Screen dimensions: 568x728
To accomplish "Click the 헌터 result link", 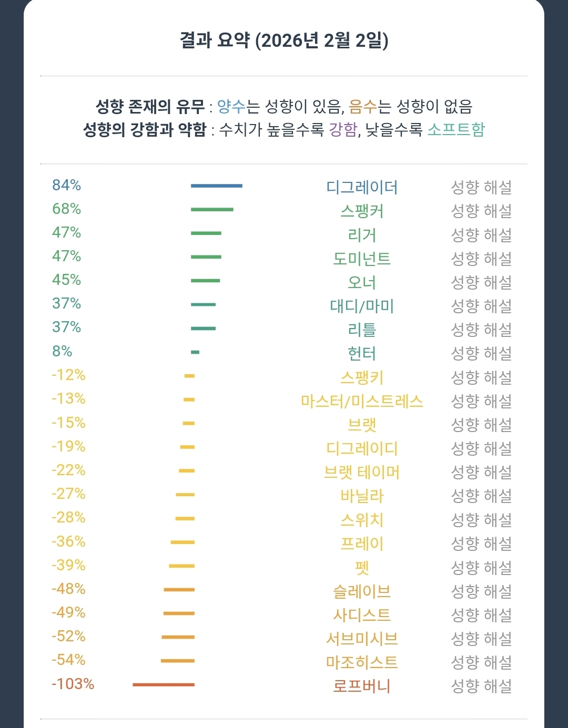I will point(362,354).
